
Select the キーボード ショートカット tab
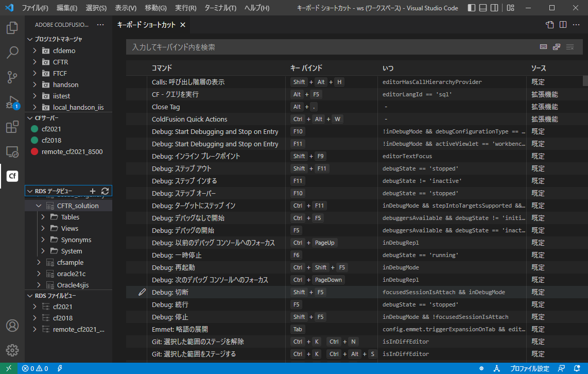pyautogui.click(x=146, y=24)
